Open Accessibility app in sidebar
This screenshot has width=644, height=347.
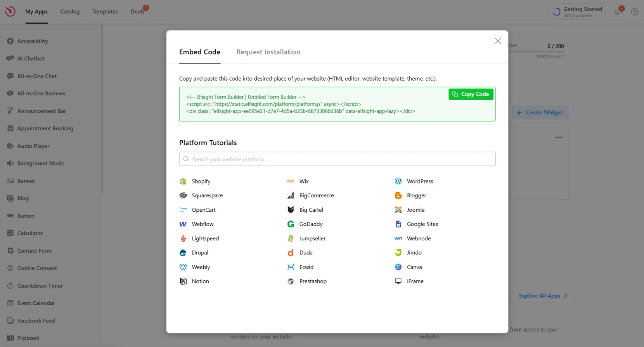click(x=33, y=41)
